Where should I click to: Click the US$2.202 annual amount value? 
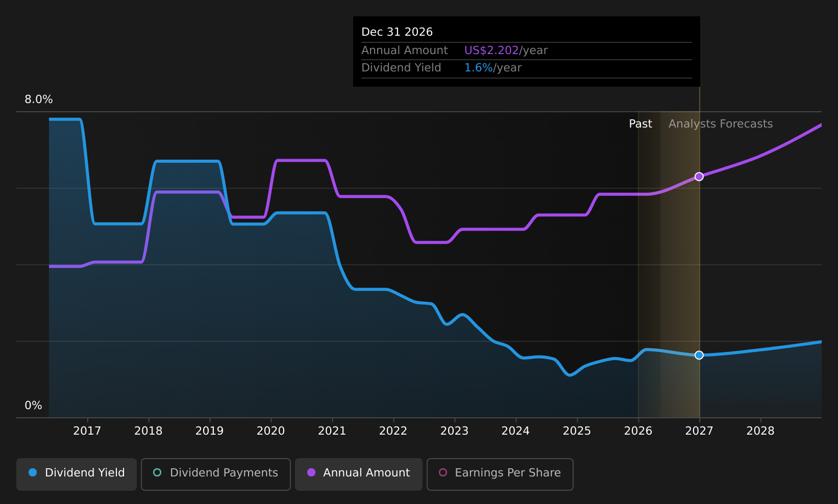click(x=491, y=51)
